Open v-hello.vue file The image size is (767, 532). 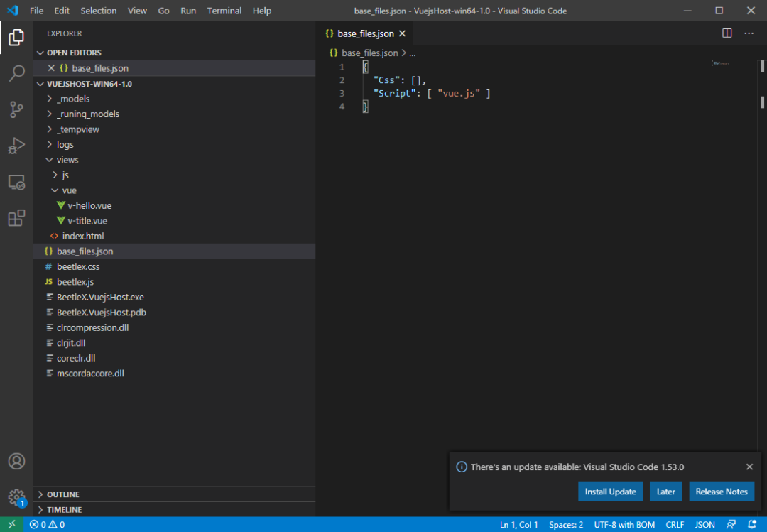(174, 205)
